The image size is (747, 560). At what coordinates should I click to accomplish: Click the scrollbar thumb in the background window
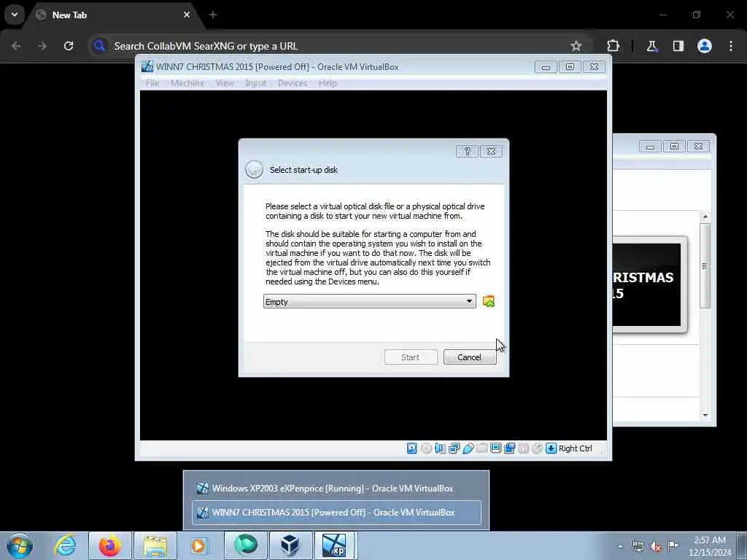[x=705, y=265]
